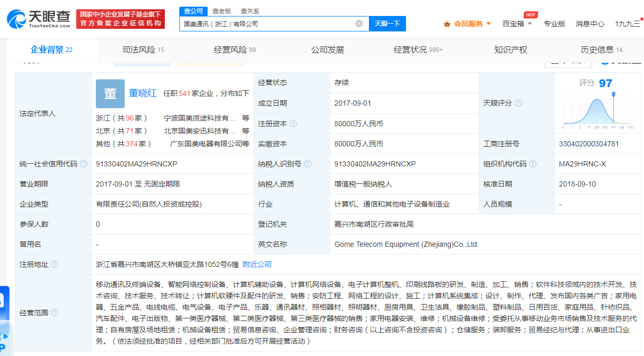644x356 pixels.
Task: Switch to the 查关系 search tab
Action: (x=250, y=11)
